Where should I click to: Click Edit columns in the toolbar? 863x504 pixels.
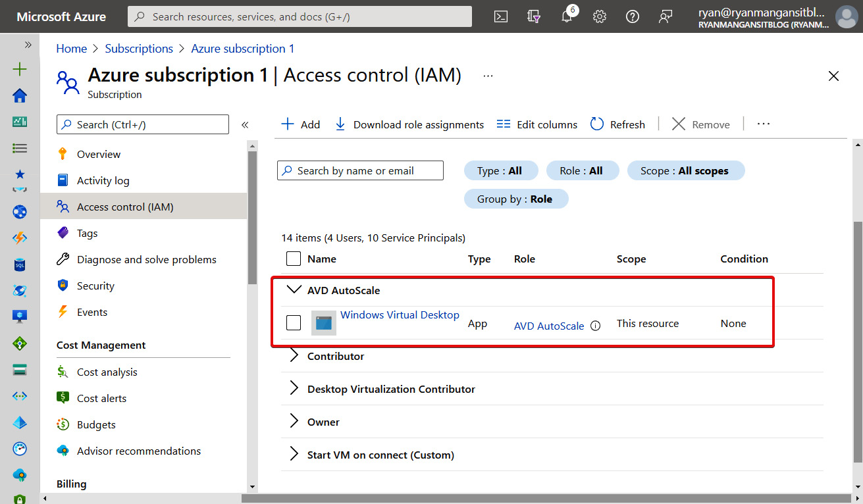536,124
